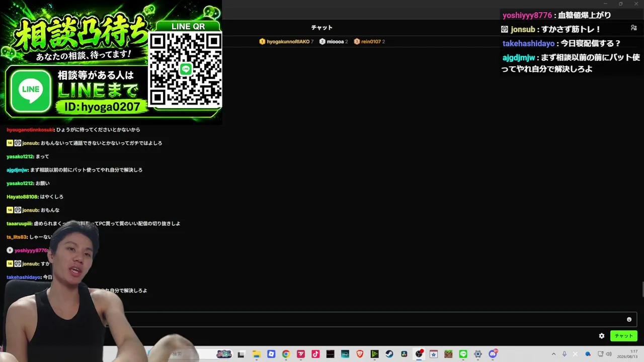Open File Explorer from the taskbar
Screen dimensions: 644x362
(256, 354)
